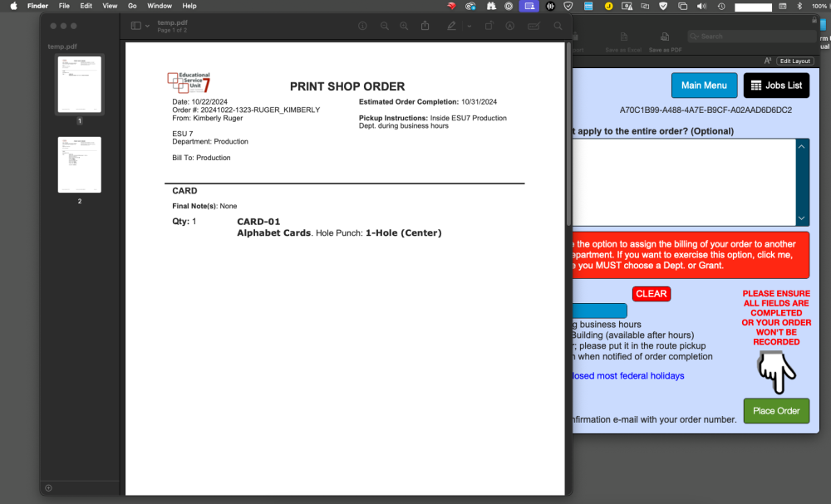
Task: Select the Markup pencil tool
Action: coord(452,26)
